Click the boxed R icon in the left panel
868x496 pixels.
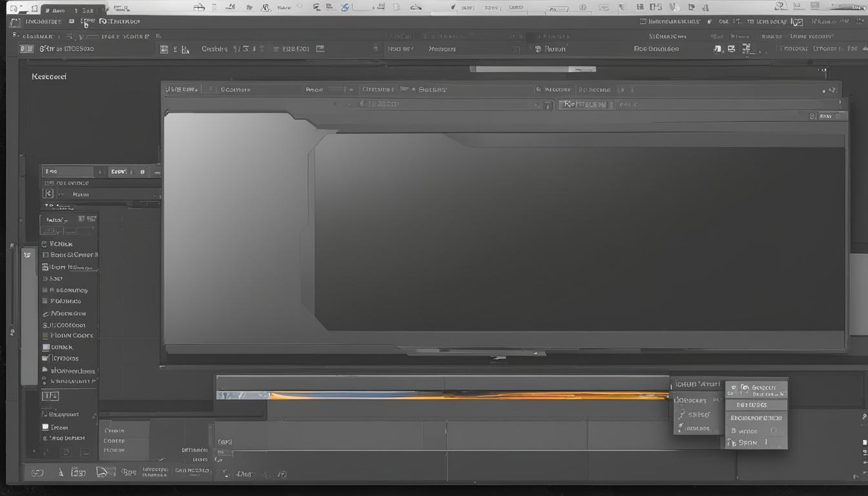47,194
